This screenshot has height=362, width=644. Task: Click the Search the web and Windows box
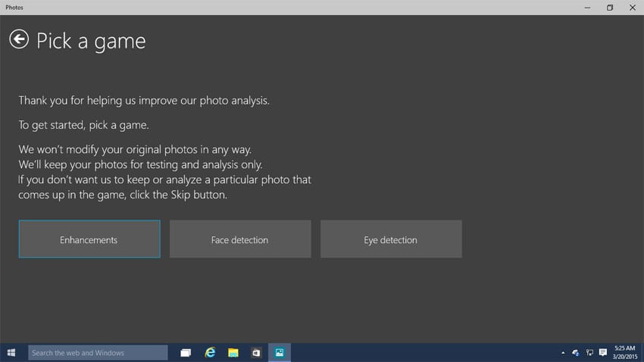click(98, 353)
